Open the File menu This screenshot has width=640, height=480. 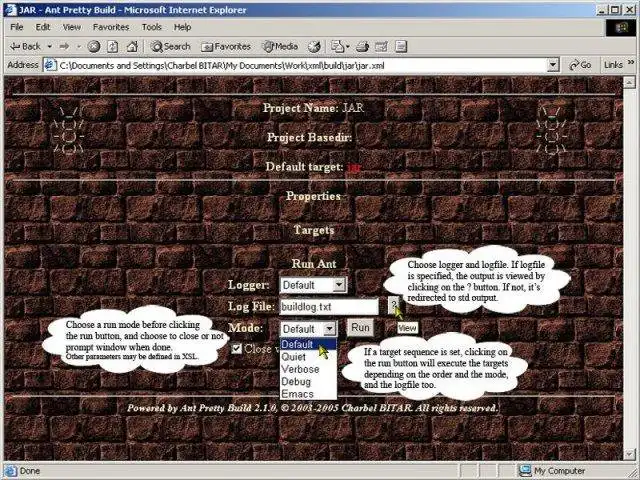(x=17, y=27)
